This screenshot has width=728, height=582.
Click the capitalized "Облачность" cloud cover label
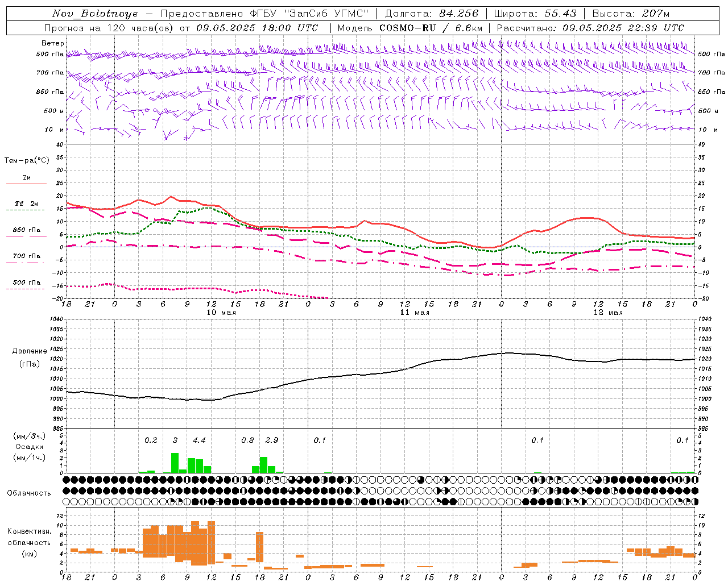(29, 493)
